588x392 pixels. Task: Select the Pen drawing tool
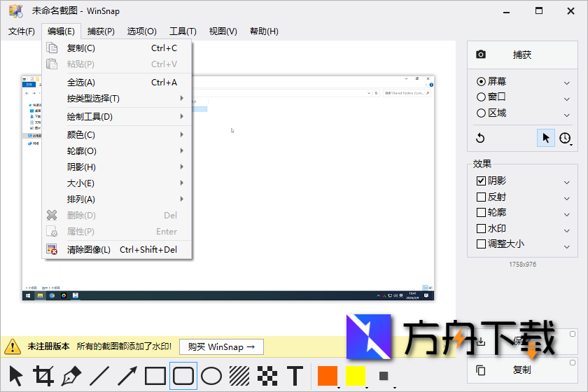pyautogui.click(x=71, y=376)
